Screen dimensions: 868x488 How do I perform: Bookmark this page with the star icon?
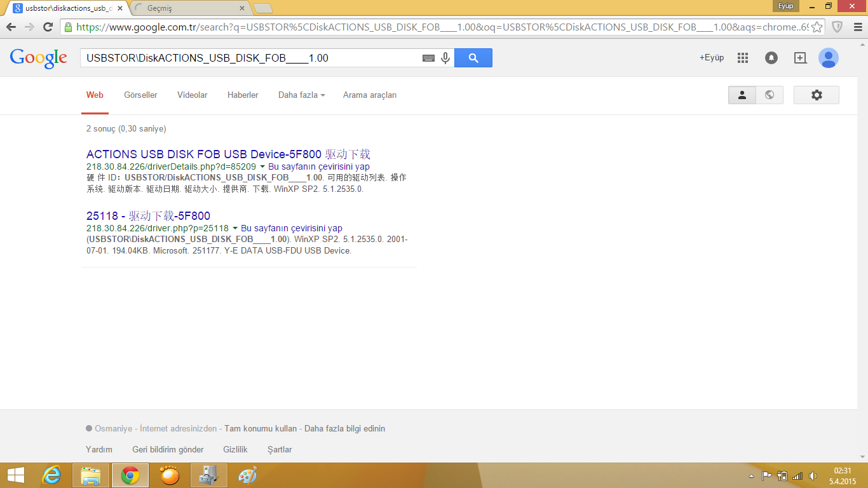(817, 27)
